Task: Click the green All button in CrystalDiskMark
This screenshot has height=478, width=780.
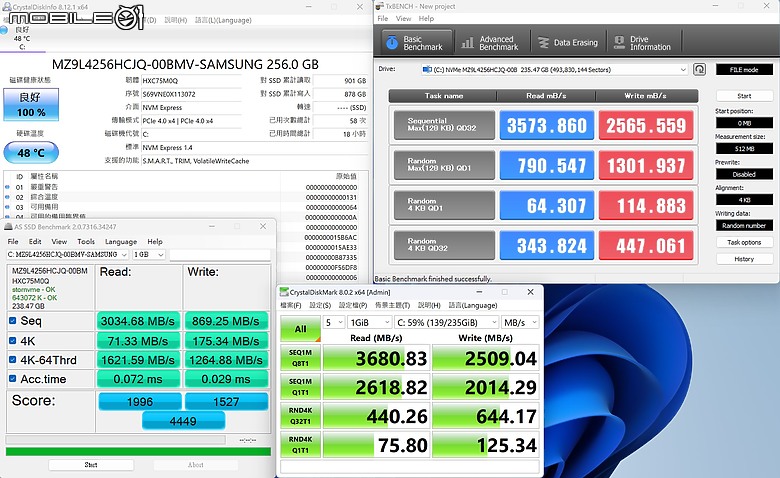Action: click(x=300, y=329)
